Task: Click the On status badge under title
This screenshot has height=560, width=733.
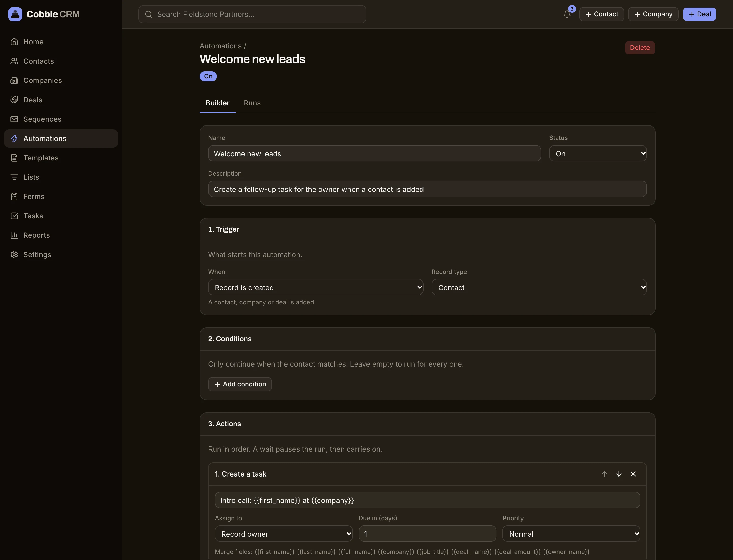Action: (208, 76)
